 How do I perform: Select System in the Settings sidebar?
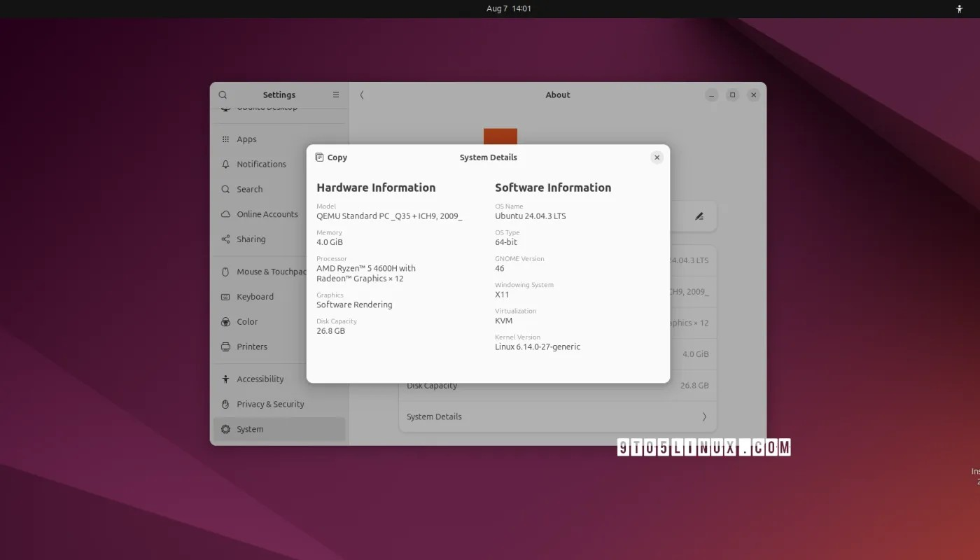248,428
